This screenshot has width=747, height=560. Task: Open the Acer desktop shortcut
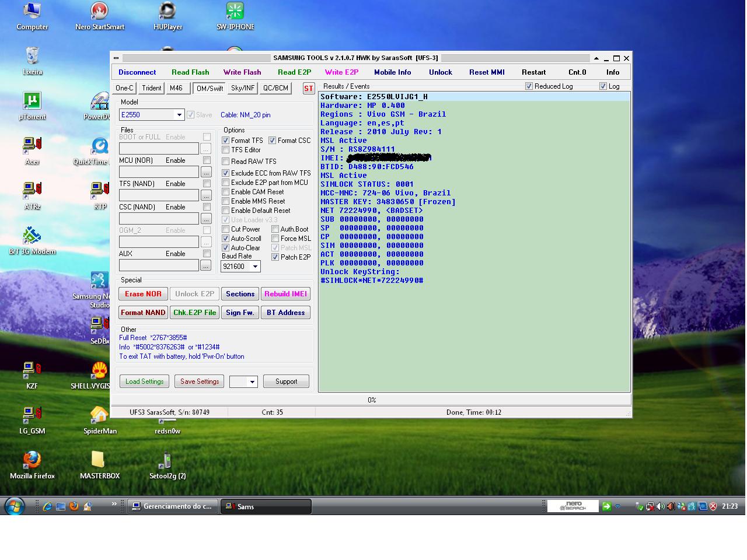(x=32, y=150)
